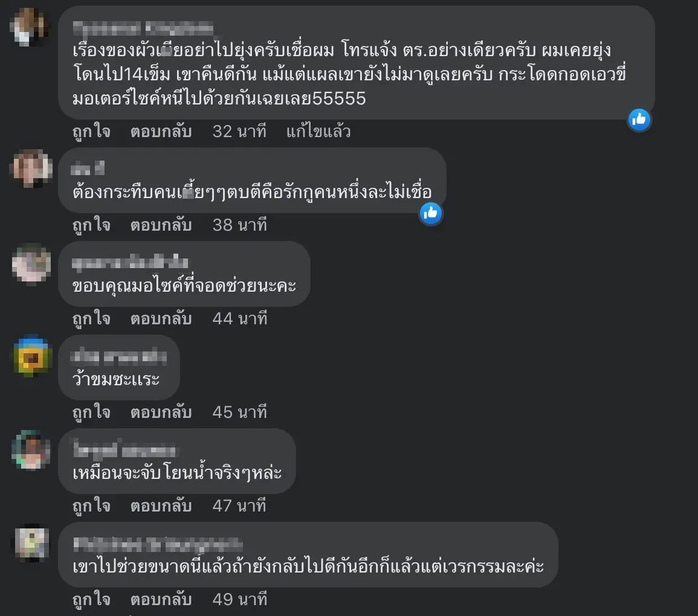
Task: Click ถูกใจ under the 38 นาที comment
Action: click(91, 225)
